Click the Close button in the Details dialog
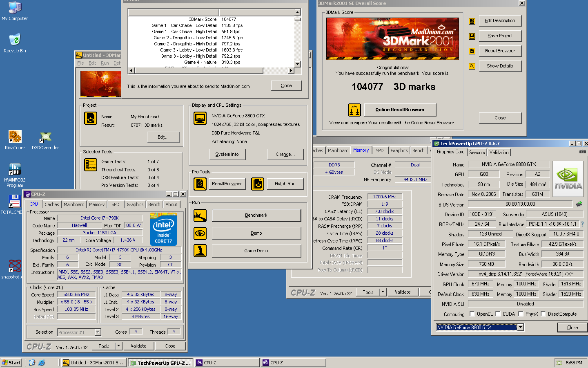Screen dimensions: 588x368 (286, 85)
